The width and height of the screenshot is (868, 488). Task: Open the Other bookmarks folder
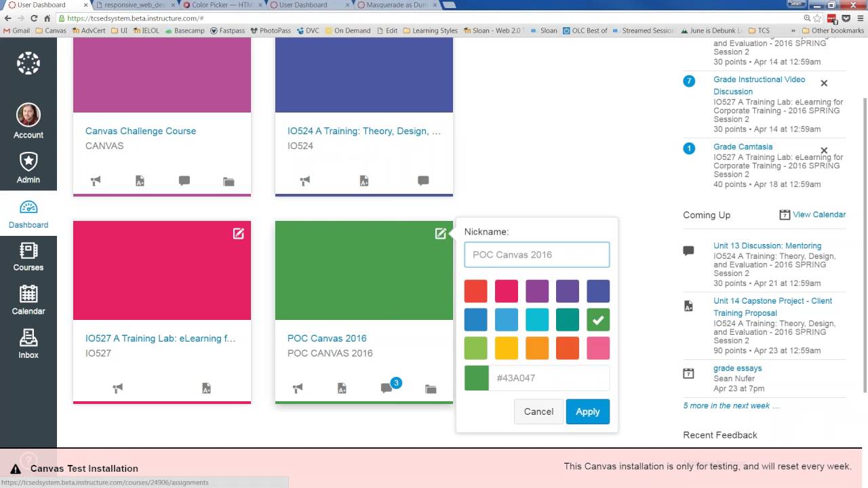(x=832, y=30)
